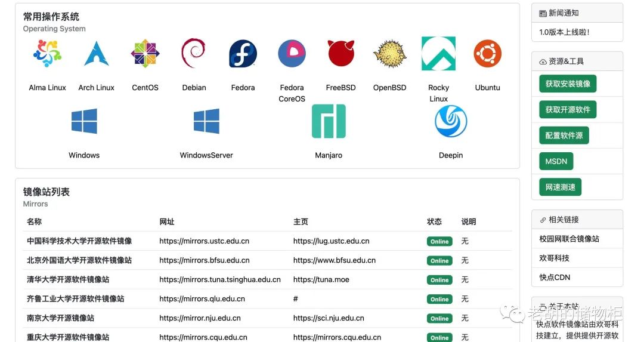Select 清华大学开源软件镜像站 row name

coord(68,280)
